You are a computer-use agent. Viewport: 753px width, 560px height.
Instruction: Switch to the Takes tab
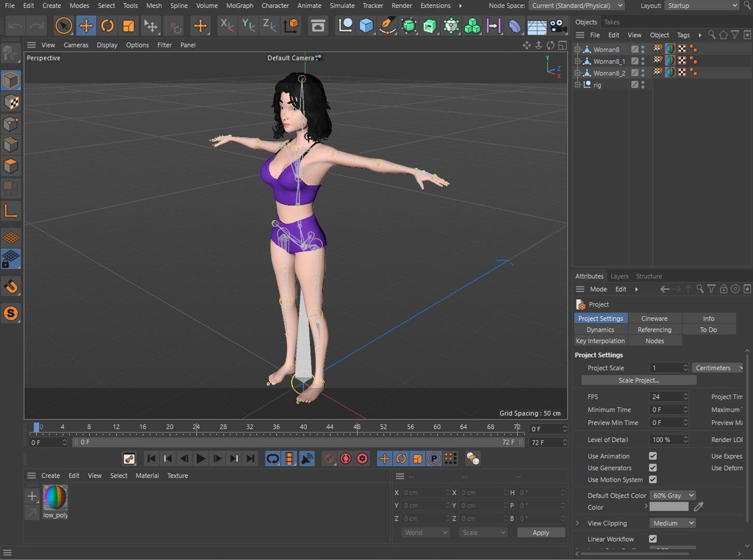(611, 22)
